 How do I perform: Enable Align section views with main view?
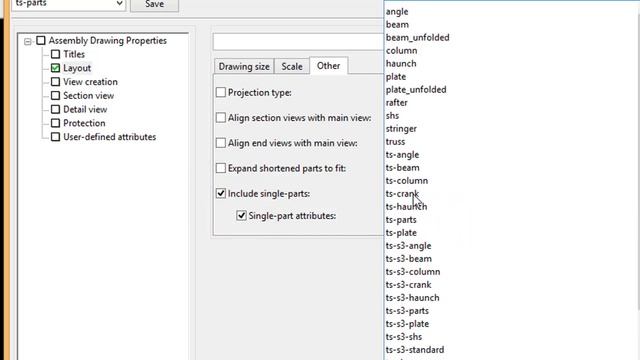coord(221,118)
